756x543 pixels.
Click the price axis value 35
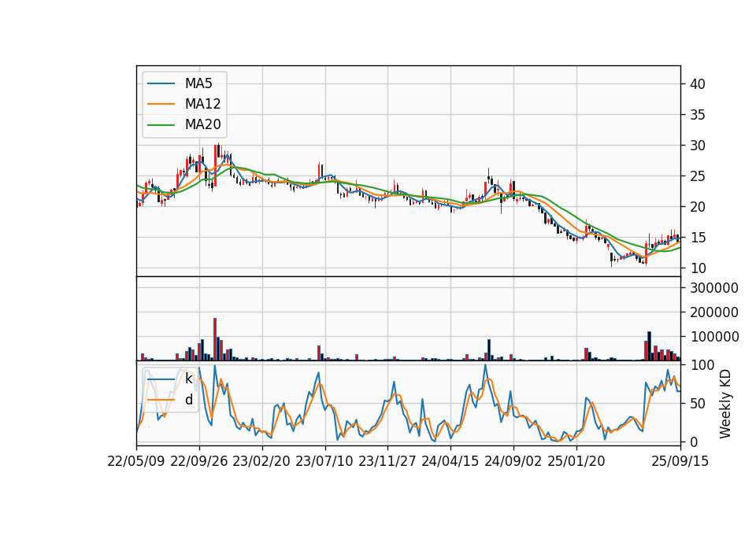coord(698,115)
